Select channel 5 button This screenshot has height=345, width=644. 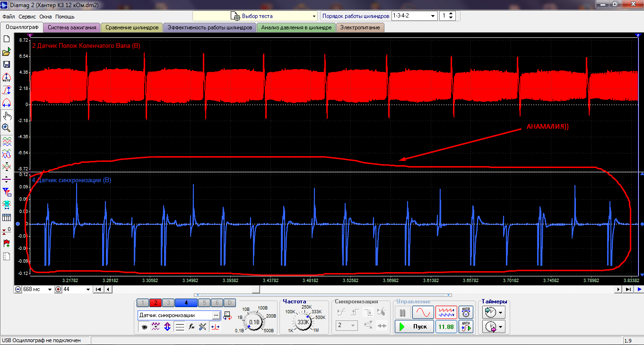click(204, 303)
